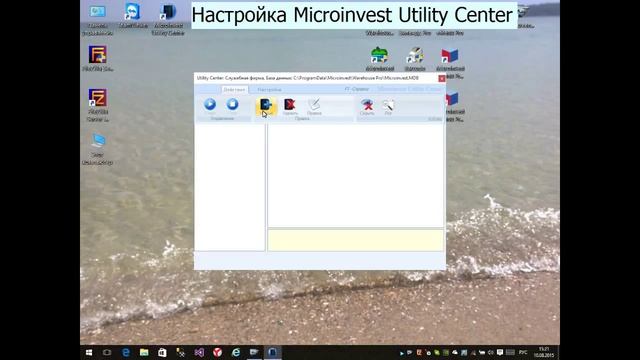Image resolution: width=640 pixels, height=360 pixels.
Task: Open File Explorer from taskbar
Action: [x=144, y=352]
